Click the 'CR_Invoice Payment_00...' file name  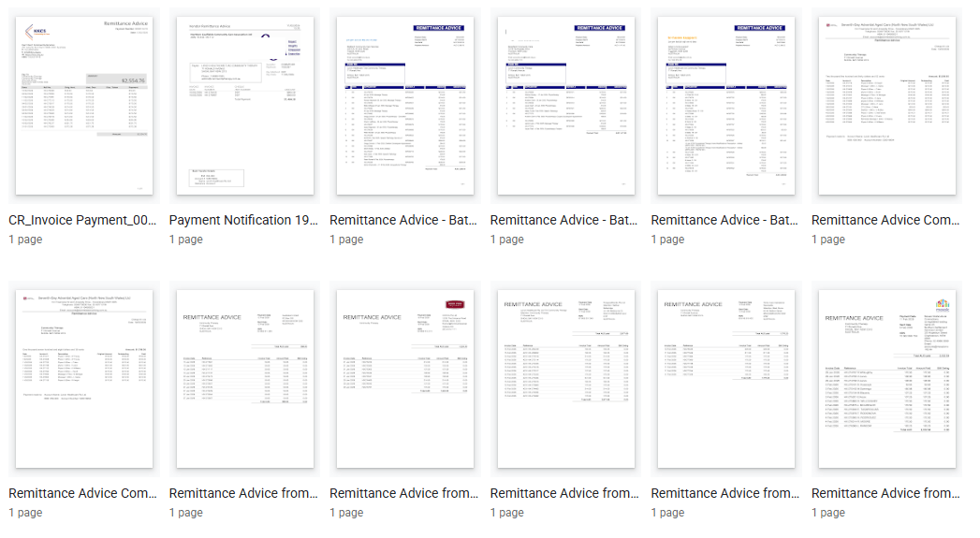pos(83,220)
